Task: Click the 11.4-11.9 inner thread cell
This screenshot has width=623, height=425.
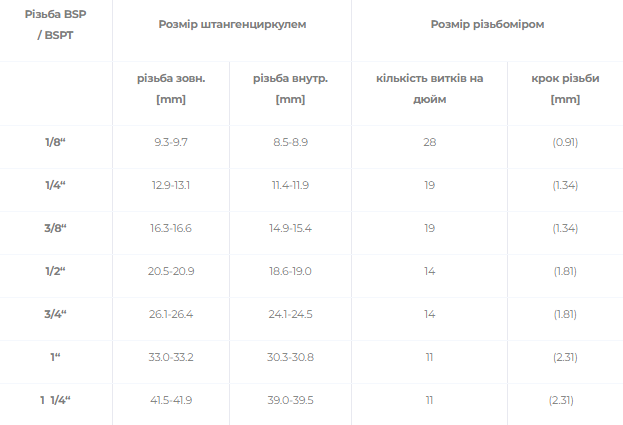Action: pos(290,185)
